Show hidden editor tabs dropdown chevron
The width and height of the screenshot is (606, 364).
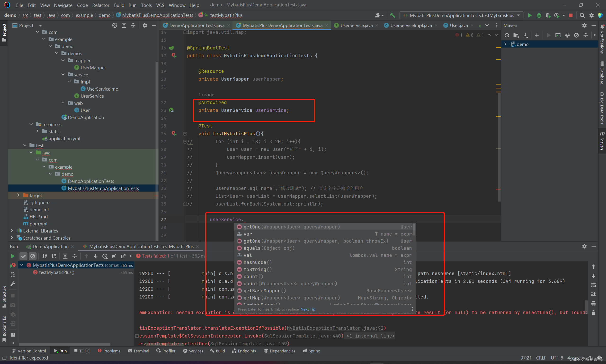pyautogui.click(x=487, y=25)
